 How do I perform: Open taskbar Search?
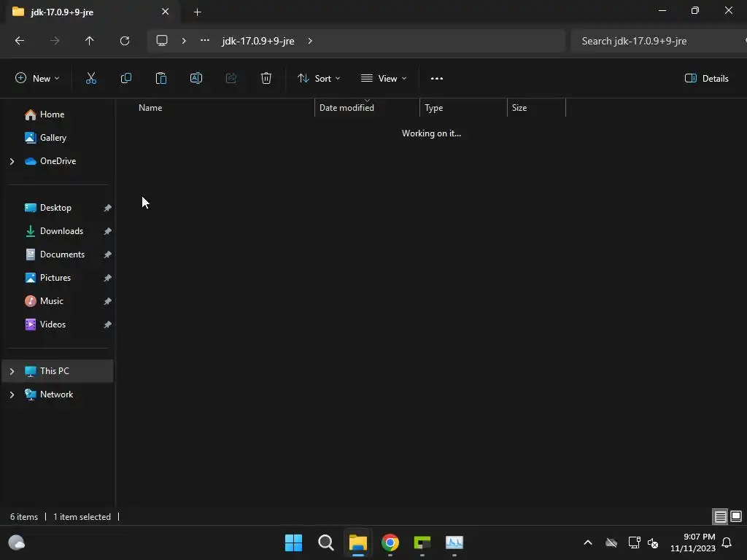[326, 542]
